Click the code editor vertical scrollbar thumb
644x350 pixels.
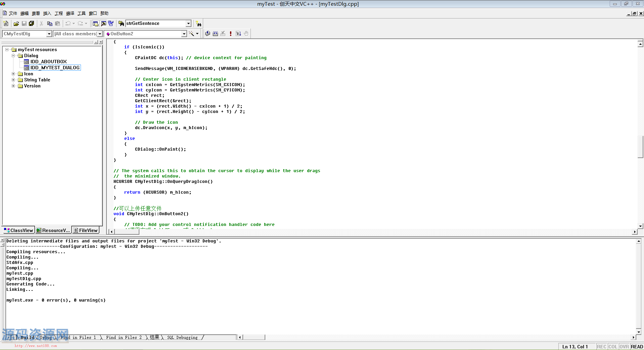tap(640, 147)
